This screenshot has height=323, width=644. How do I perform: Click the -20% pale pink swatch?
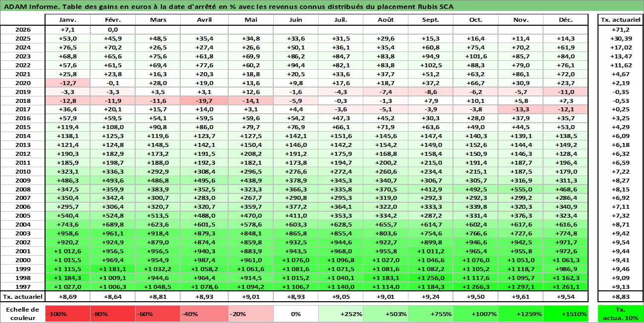250,314
